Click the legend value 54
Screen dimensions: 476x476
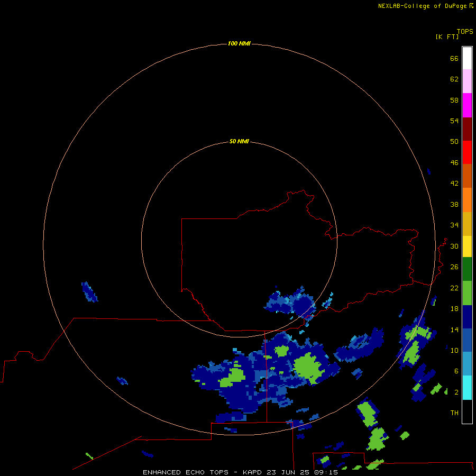(454, 121)
